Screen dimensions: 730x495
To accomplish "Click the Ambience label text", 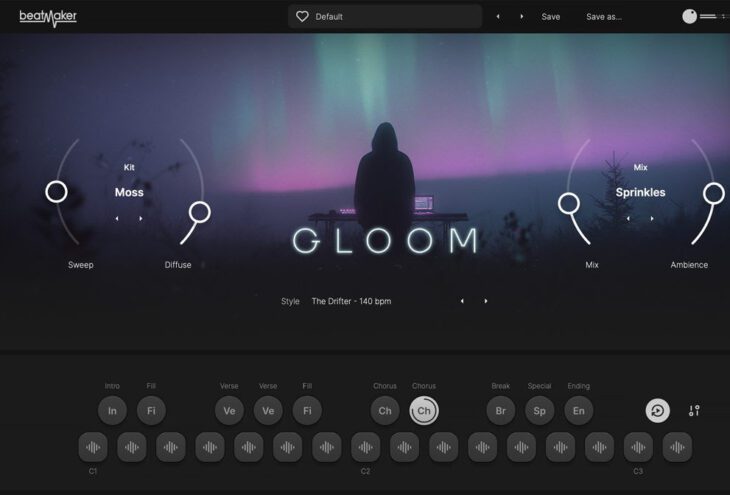I will [689, 264].
